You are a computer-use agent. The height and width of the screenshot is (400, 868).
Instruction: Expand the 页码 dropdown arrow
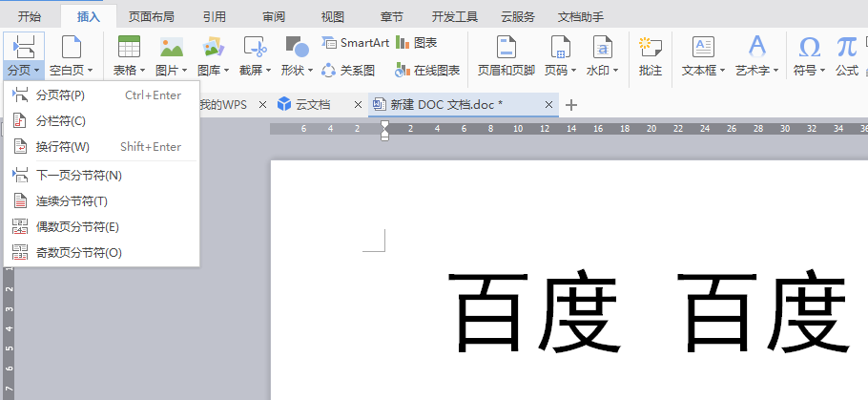[573, 71]
